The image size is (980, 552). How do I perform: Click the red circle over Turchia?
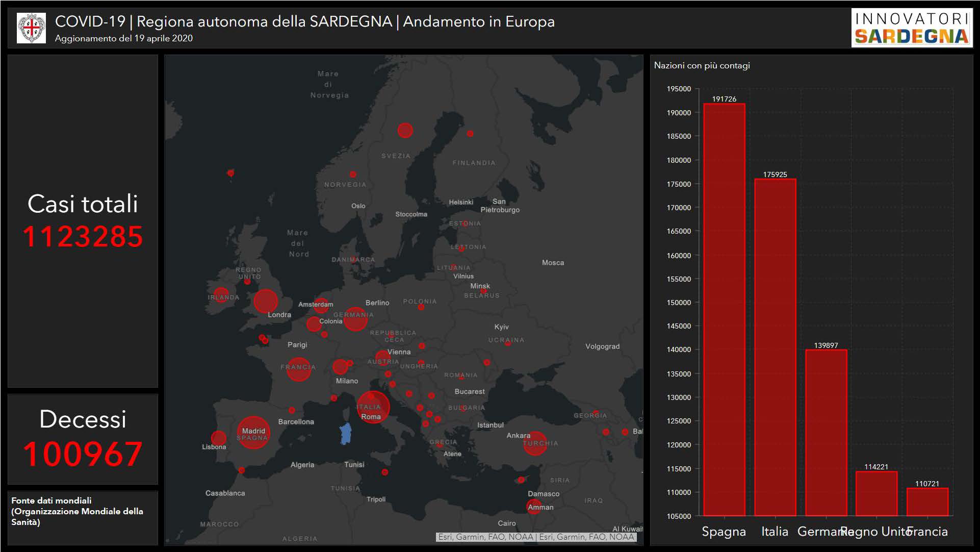pyautogui.click(x=535, y=443)
